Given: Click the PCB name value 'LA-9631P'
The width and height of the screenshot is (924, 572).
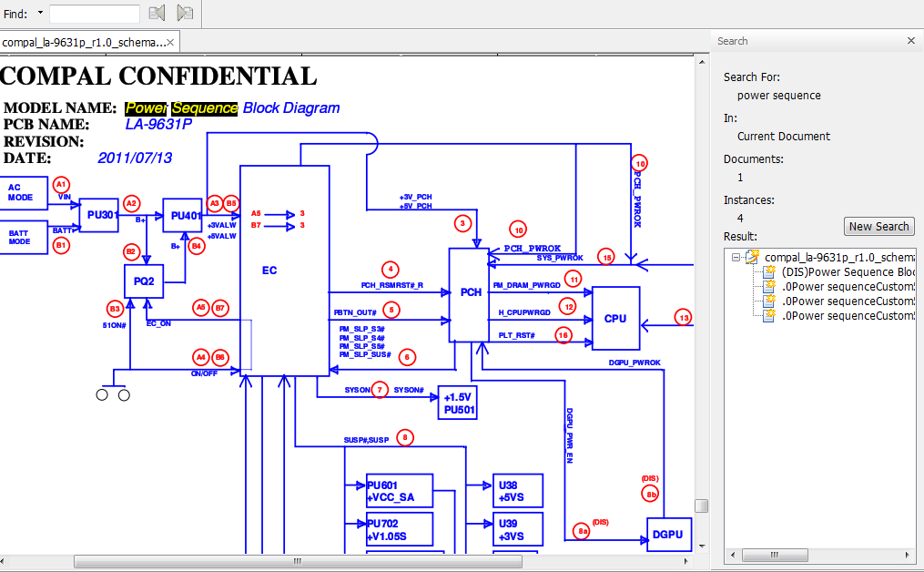Looking at the screenshot, I should click(158, 125).
